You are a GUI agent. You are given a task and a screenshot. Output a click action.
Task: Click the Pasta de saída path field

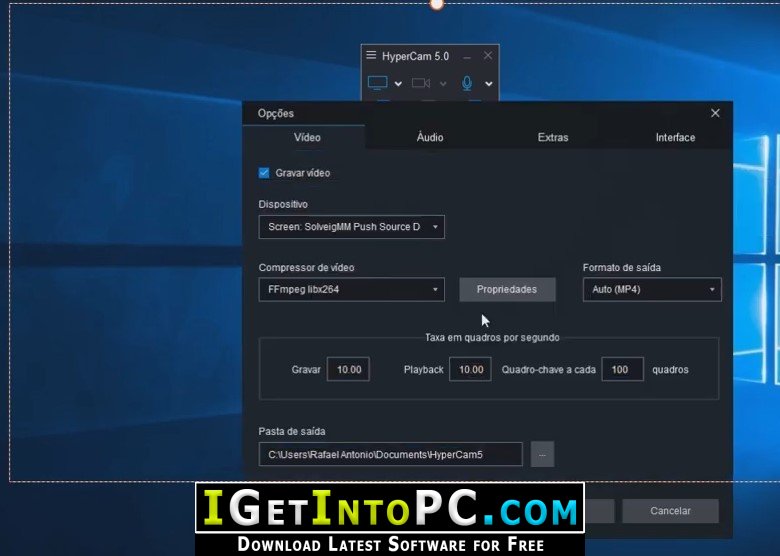coord(390,455)
